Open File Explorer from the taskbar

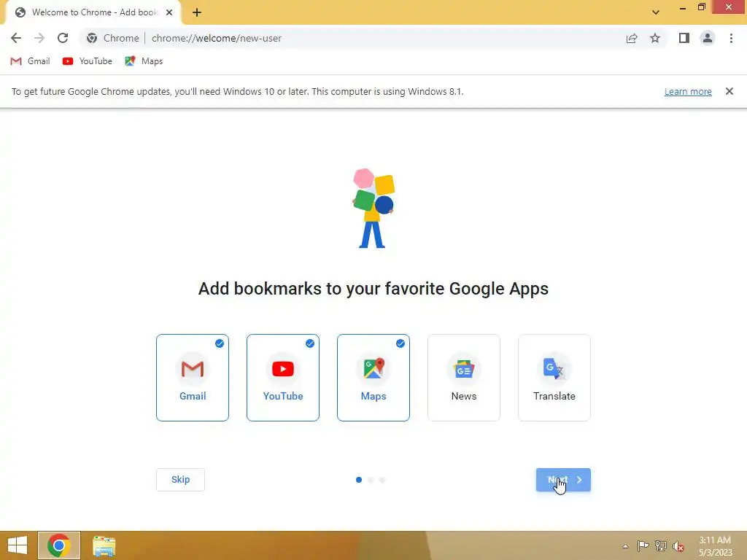(104, 545)
